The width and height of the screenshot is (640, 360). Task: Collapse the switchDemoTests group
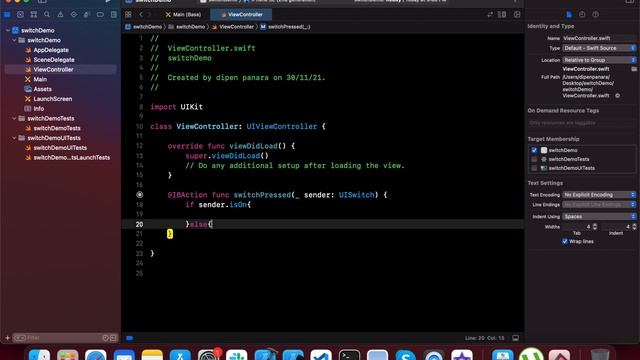point(14,118)
